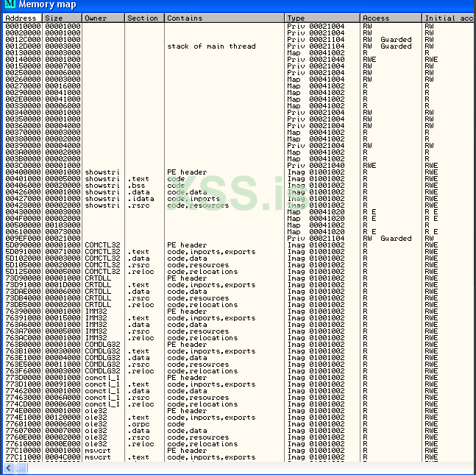Viewport: 476px width, 475px height.
Task: Select CRTDLL .reloc section row
Action: (238, 305)
